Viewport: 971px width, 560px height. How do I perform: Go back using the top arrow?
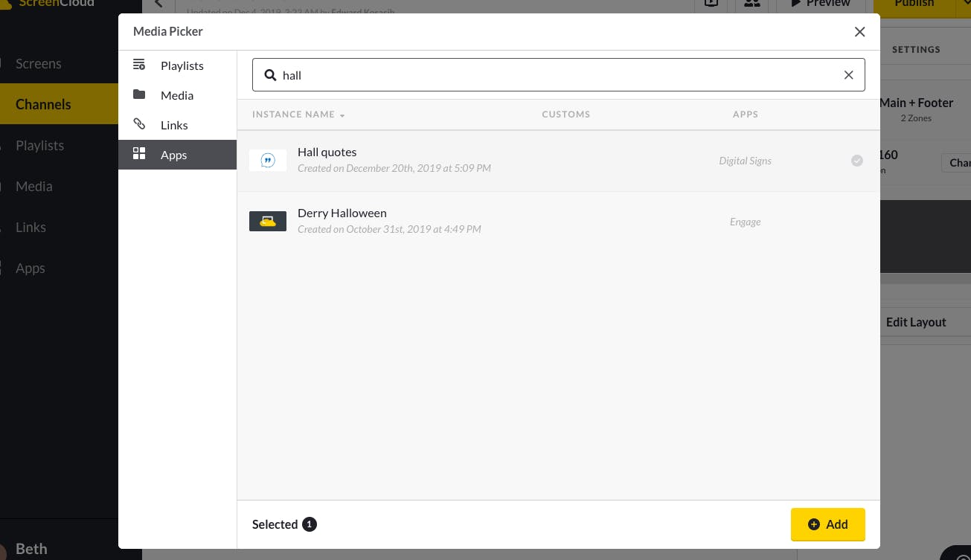(x=158, y=4)
